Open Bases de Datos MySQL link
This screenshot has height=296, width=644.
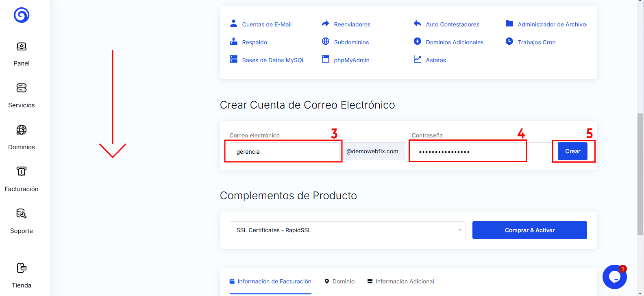click(273, 60)
